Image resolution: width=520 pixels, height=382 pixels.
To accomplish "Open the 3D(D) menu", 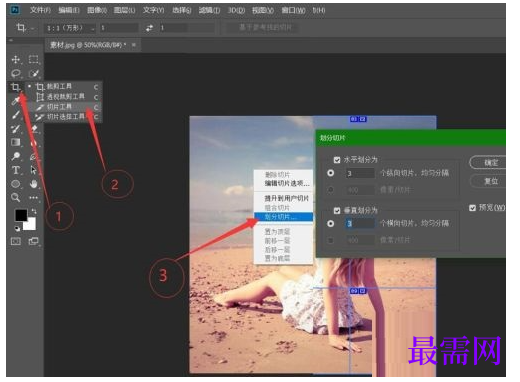I will [x=236, y=10].
